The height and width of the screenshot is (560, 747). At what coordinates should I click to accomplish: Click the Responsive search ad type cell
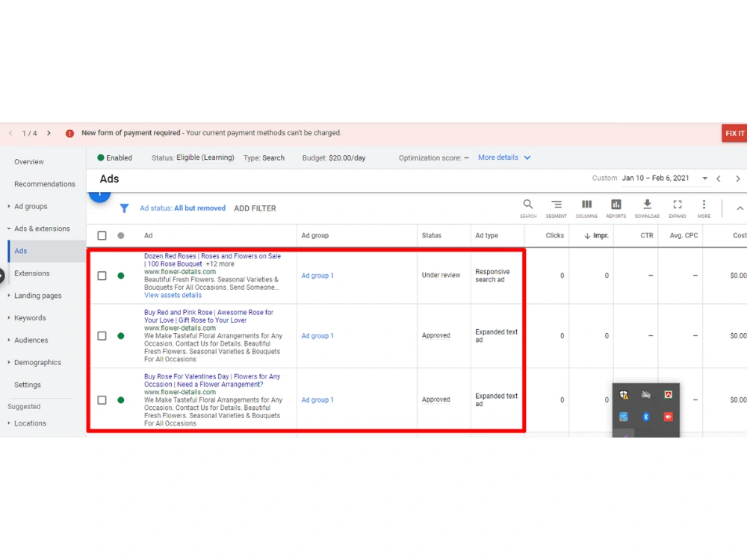click(x=492, y=276)
